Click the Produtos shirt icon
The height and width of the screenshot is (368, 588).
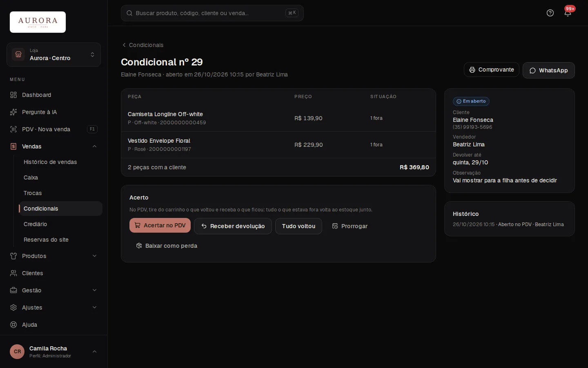coord(13,256)
